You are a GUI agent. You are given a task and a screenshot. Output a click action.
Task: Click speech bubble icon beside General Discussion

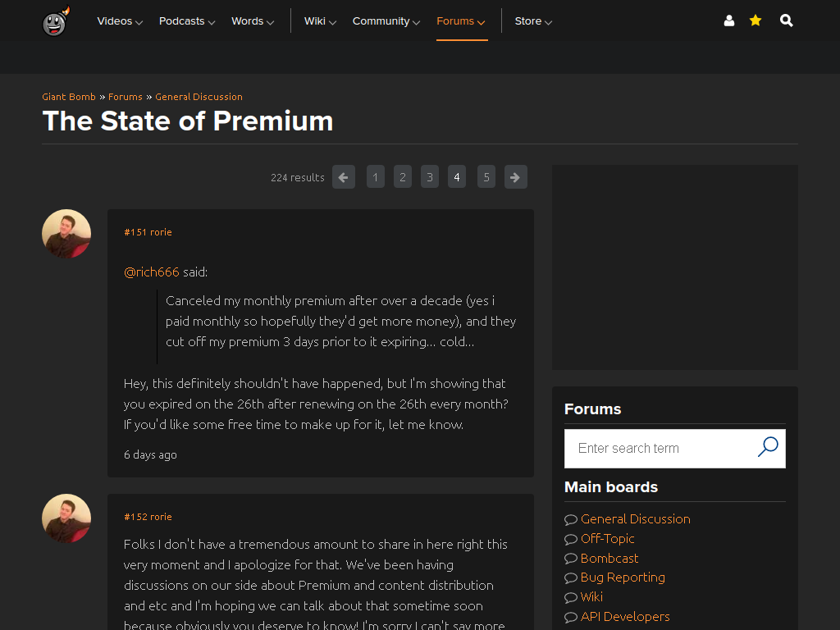point(571,519)
